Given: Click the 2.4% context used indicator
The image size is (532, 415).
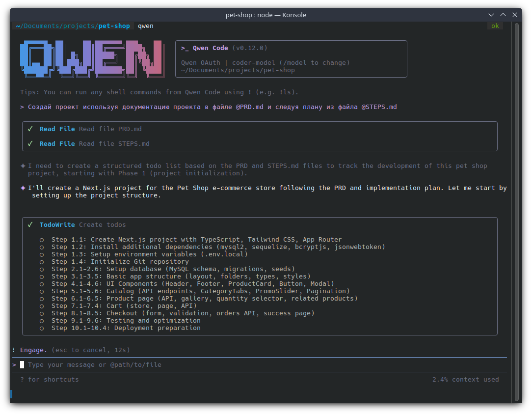Looking at the screenshot, I should point(465,379).
